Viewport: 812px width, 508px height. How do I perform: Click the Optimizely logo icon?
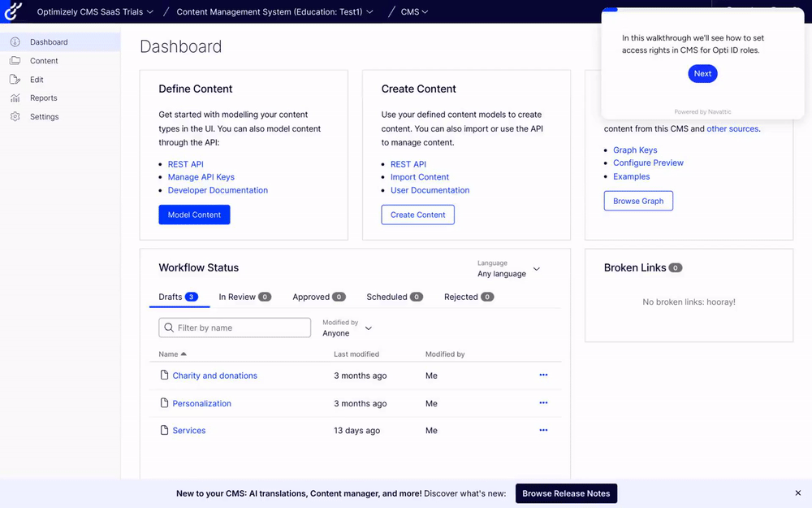click(12, 11)
